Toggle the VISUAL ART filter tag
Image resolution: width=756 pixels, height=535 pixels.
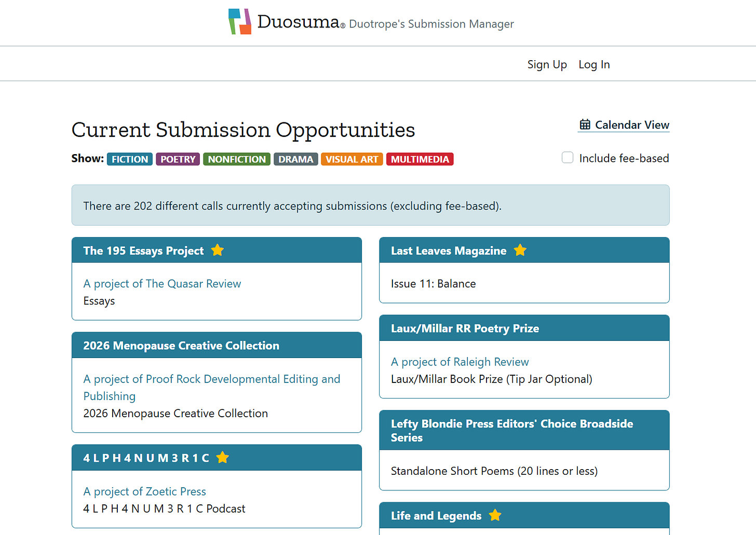click(352, 159)
